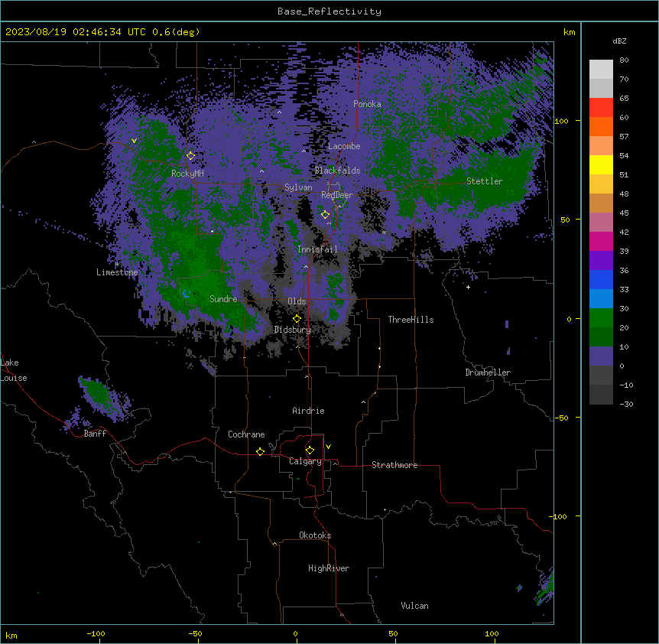This screenshot has height=644, width=659.
Task: Click the yellow diamond marker near Cochrane
Action: pyautogui.click(x=260, y=451)
